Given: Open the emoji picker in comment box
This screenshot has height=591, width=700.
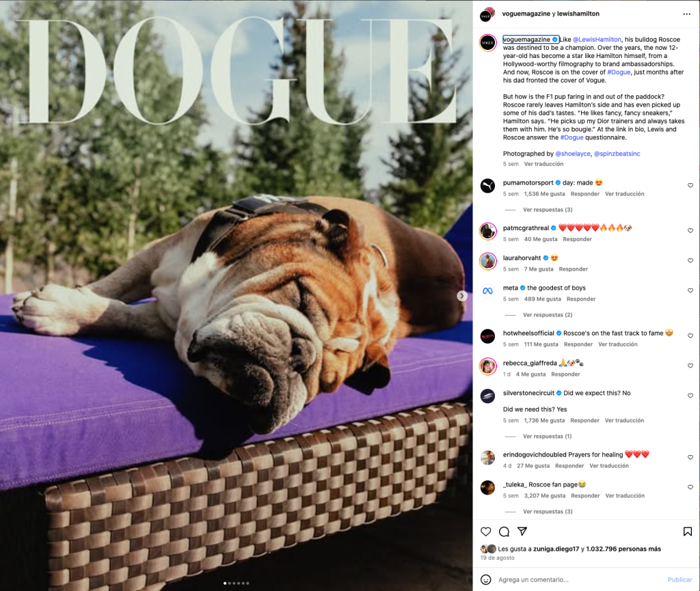Looking at the screenshot, I should pyautogui.click(x=486, y=579).
